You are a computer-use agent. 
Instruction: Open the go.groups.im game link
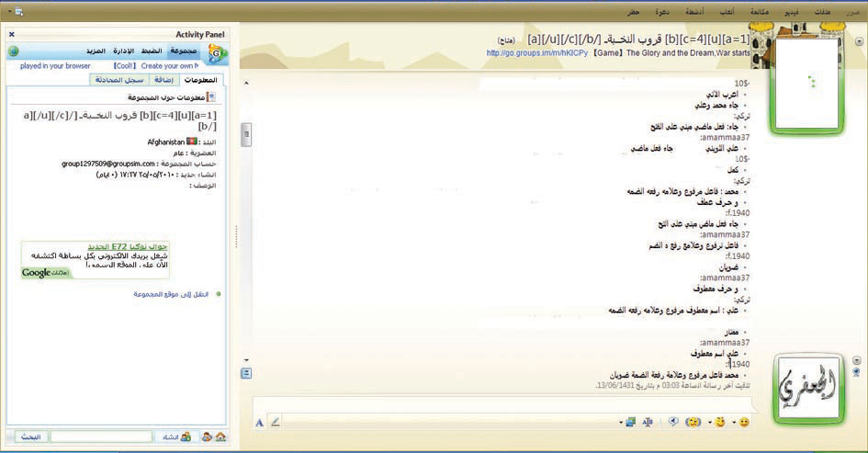click(536, 53)
